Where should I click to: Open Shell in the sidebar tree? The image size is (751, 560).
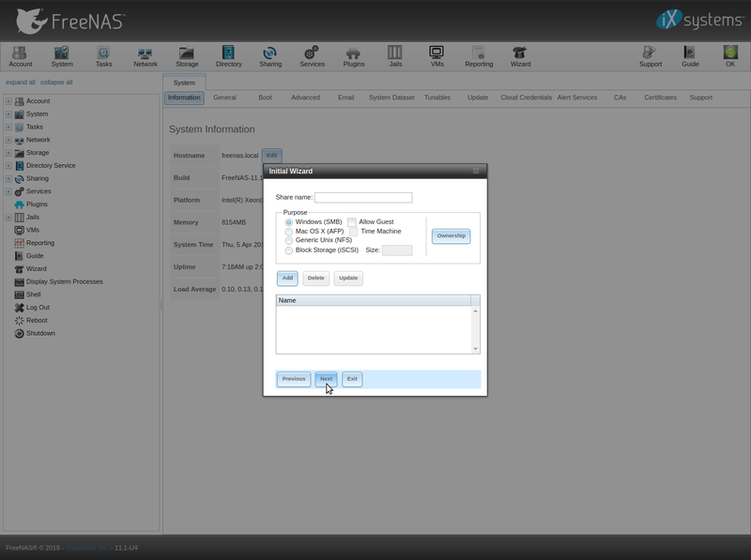click(33, 295)
